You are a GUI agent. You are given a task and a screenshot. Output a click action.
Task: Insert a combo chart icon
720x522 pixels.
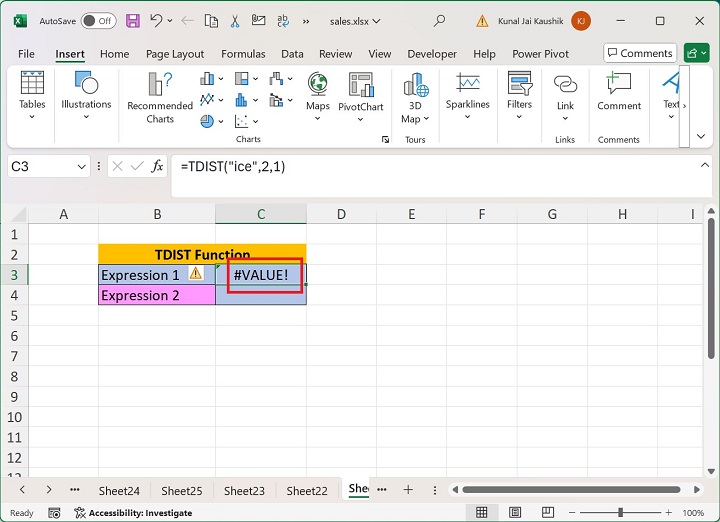[x=276, y=99]
